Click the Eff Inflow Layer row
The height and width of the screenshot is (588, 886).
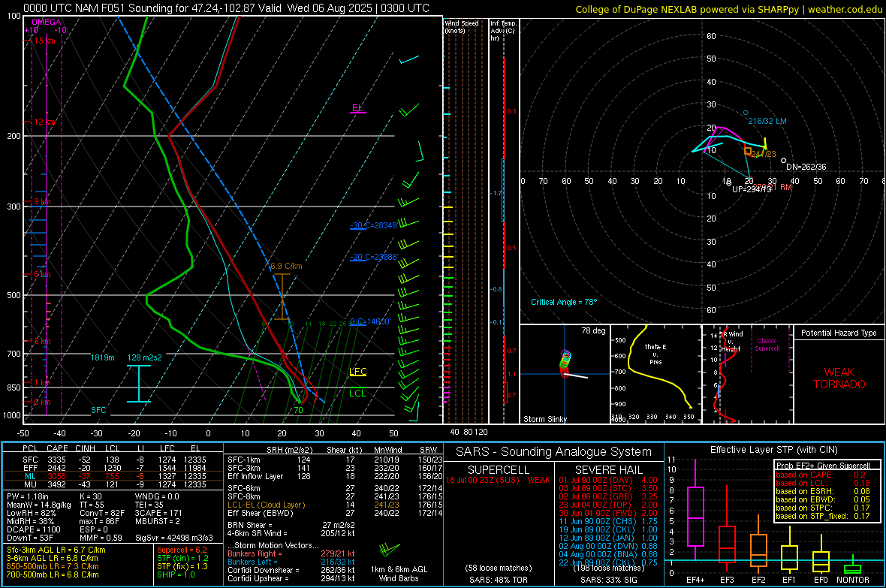(x=335, y=476)
